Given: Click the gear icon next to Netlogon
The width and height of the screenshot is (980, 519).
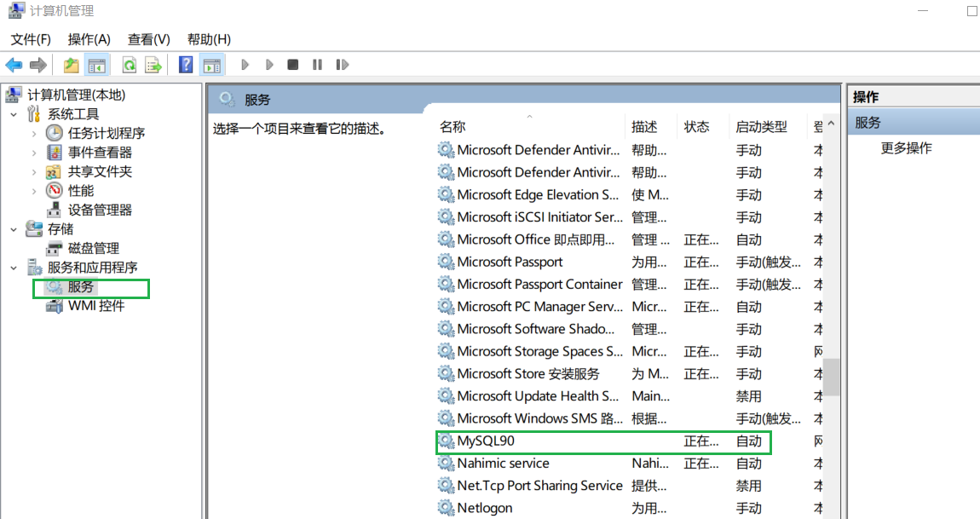Looking at the screenshot, I should click(446, 508).
